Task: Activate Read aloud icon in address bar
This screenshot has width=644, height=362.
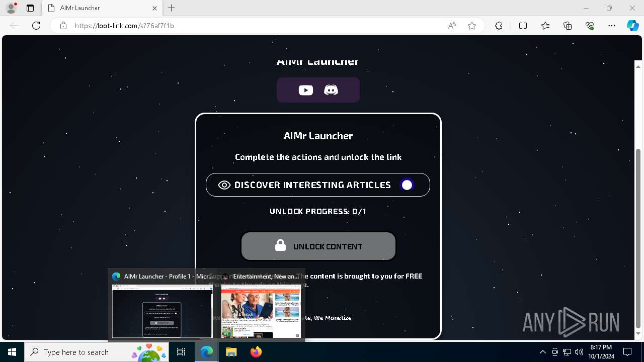Action: click(452, 26)
